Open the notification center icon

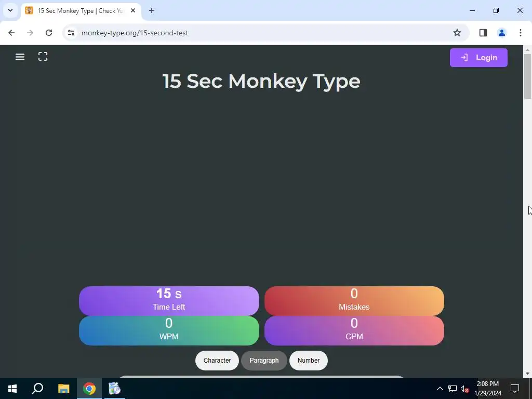click(515, 389)
